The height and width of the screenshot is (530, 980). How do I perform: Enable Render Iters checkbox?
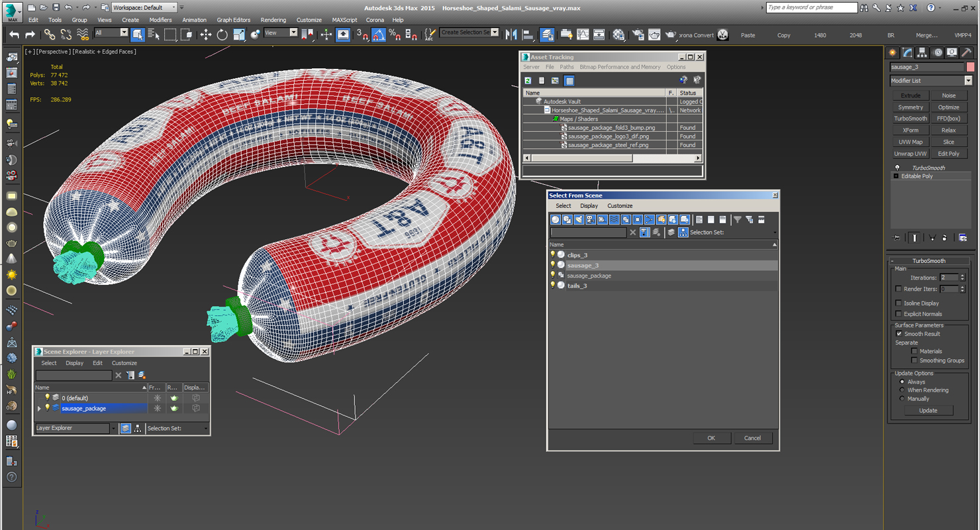point(899,289)
